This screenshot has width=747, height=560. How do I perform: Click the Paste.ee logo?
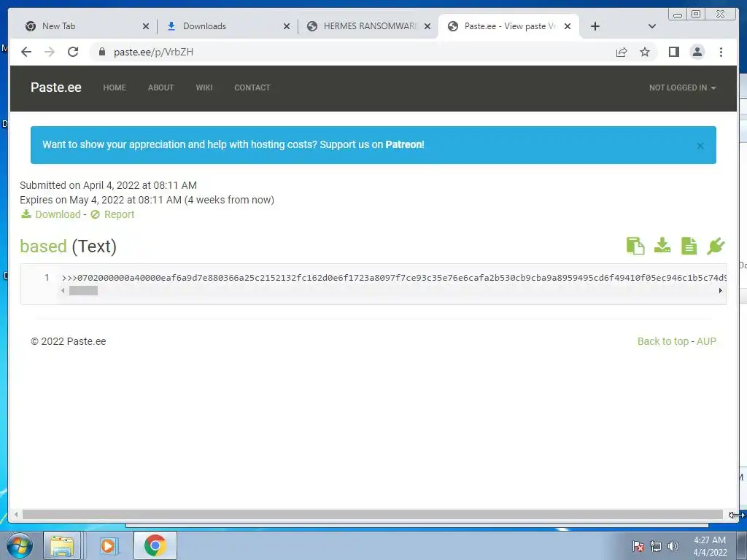click(x=55, y=87)
